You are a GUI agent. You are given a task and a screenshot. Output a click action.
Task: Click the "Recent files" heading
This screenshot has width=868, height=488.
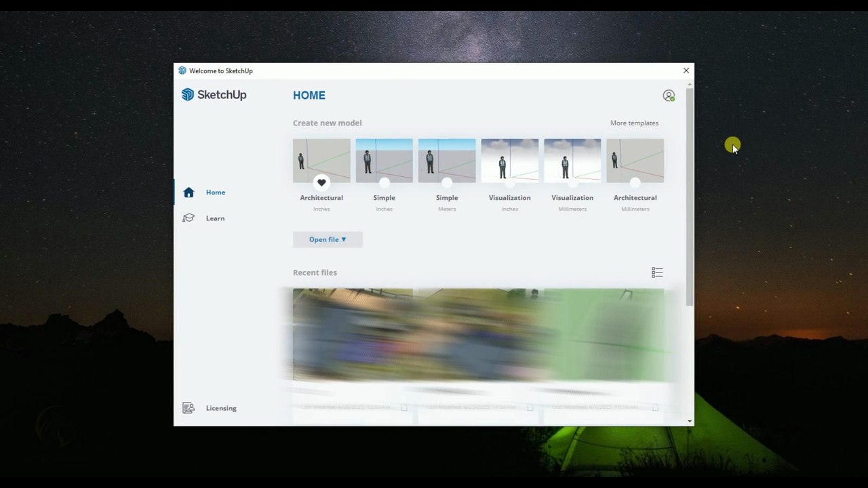315,272
